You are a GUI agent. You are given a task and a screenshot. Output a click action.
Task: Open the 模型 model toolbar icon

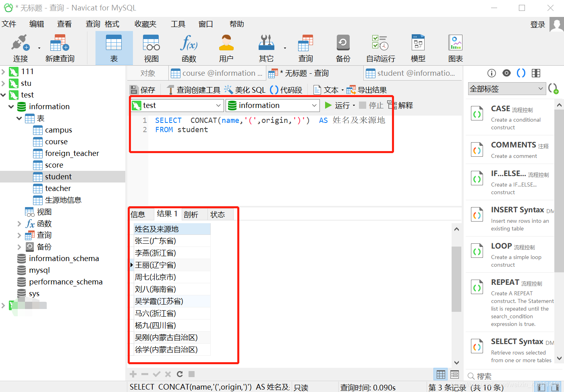418,48
